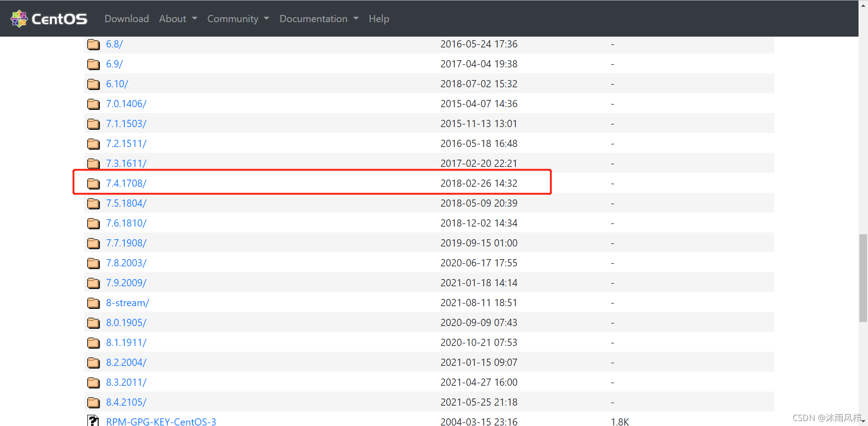The height and width of the screenshot is (426, 868).
Task: Open the 6.8/ directory link
Action: coord(114,44)
